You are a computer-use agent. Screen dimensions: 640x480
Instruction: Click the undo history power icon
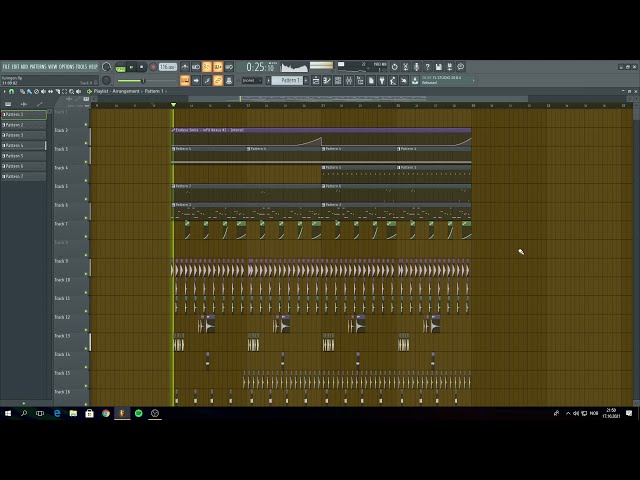395,67
